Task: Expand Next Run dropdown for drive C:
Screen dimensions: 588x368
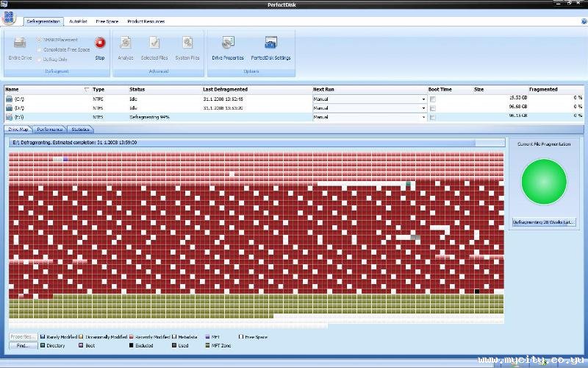Action: pyautogui.click(x=423, y=99)
